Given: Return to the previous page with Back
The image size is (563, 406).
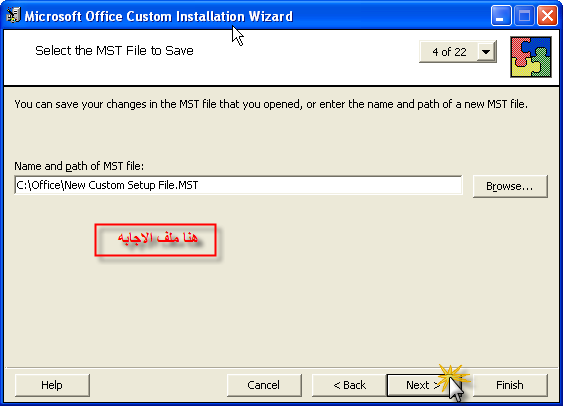Looking at the screenshot, I should 349,385.
